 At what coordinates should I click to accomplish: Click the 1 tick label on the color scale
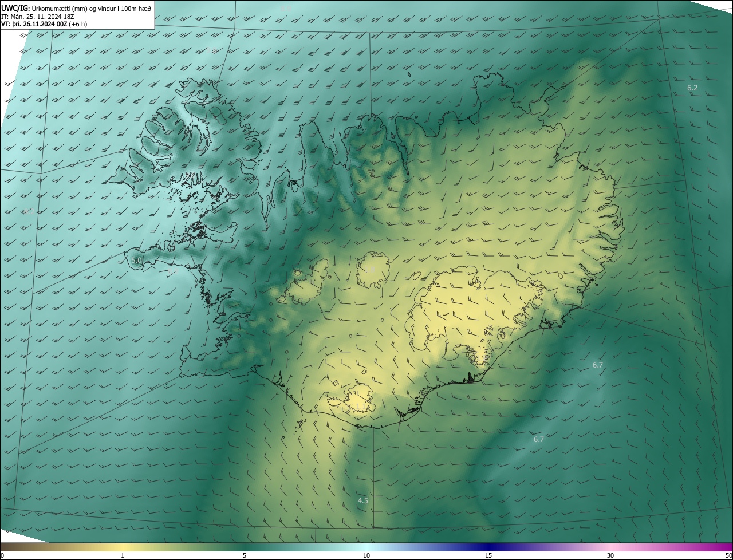click(x=123, y=556)
